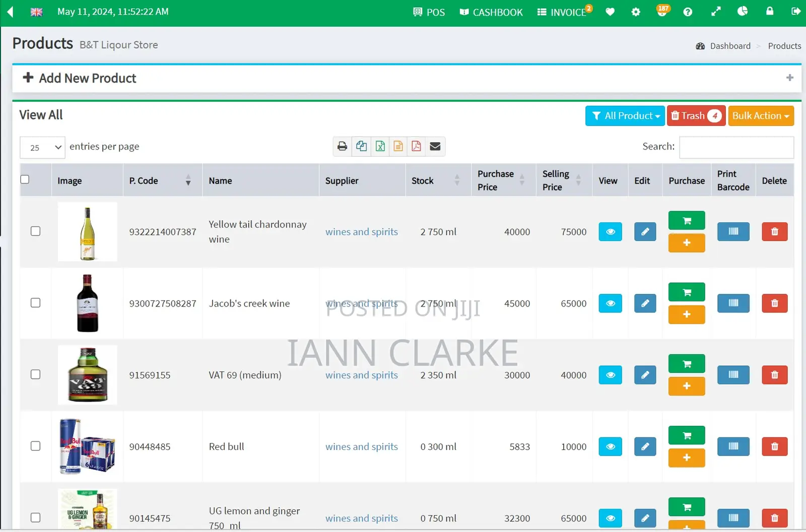The height and width of the screenshot is (532, 806).
Task: Click orange plus button for VAT 69
Action: (687, 386)
